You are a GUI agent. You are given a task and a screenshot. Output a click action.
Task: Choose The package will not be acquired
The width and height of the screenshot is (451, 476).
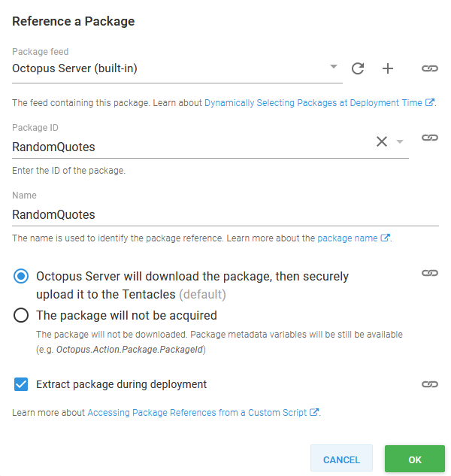pyautogui.click(x=21, y=316)
